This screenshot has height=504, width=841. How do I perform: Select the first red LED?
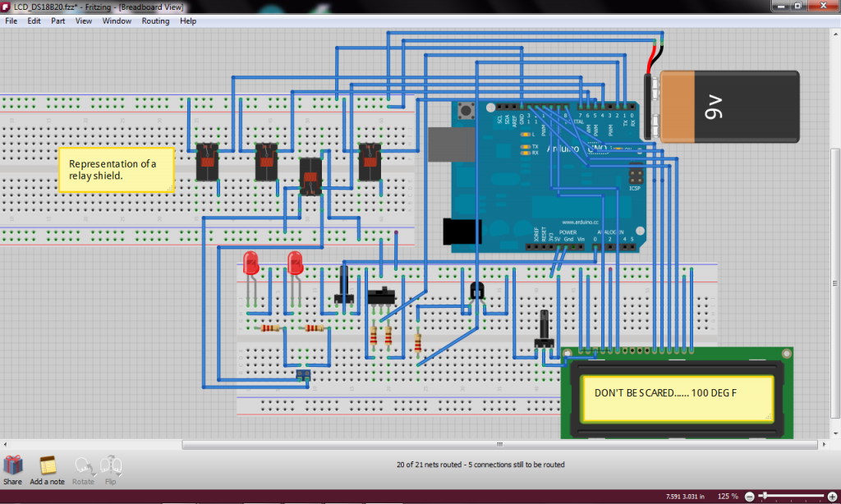(251, 263)
